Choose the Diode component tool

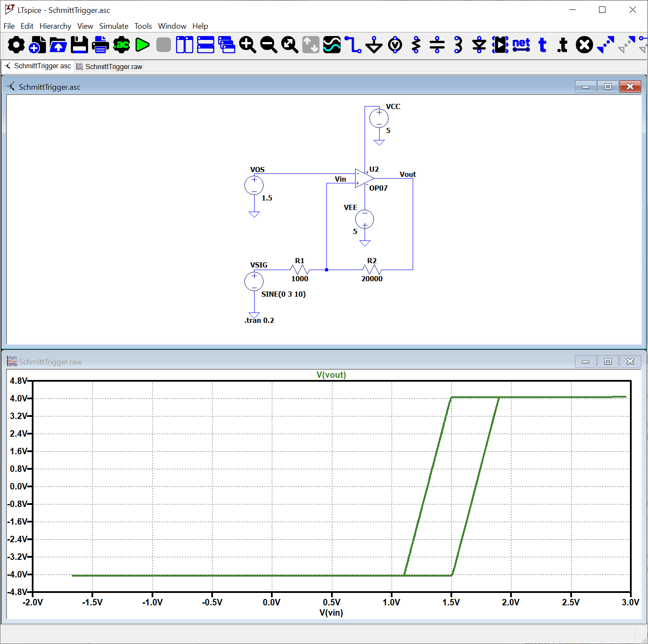[479, 45]
